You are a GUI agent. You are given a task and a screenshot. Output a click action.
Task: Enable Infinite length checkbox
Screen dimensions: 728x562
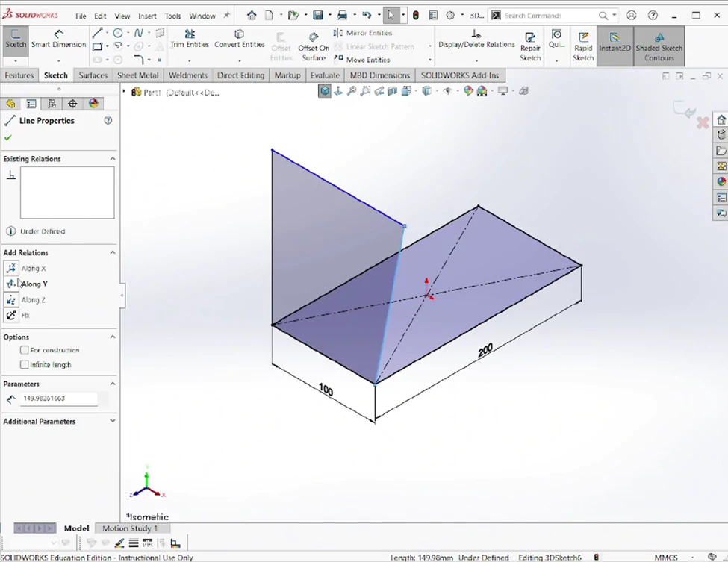click(24, 365)
